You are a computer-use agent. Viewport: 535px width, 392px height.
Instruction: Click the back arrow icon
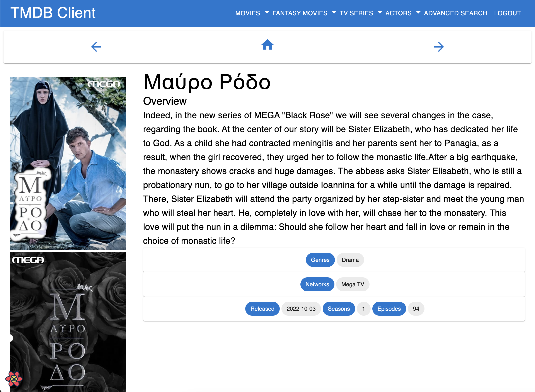(x=96, y=47)
